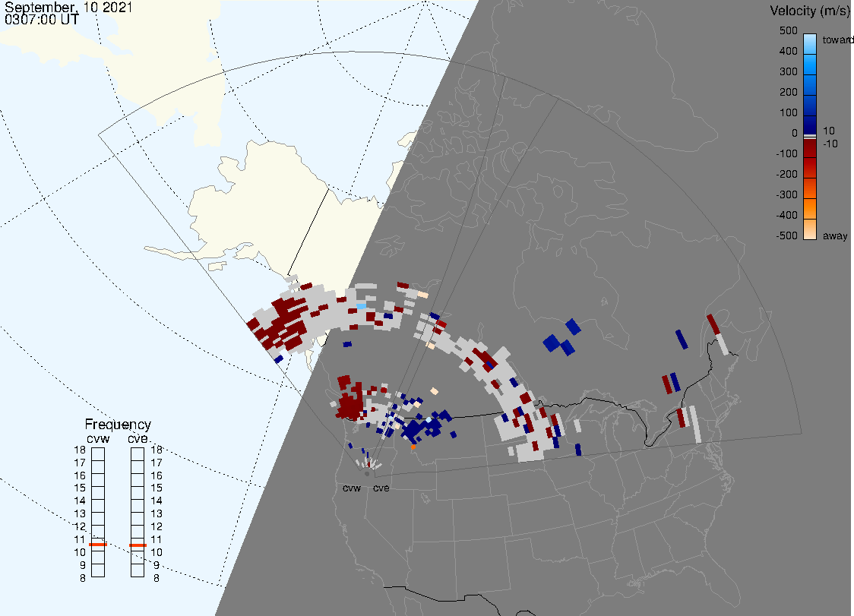Click the "cve" radar label on the map
854x616 pixels.
381,488
